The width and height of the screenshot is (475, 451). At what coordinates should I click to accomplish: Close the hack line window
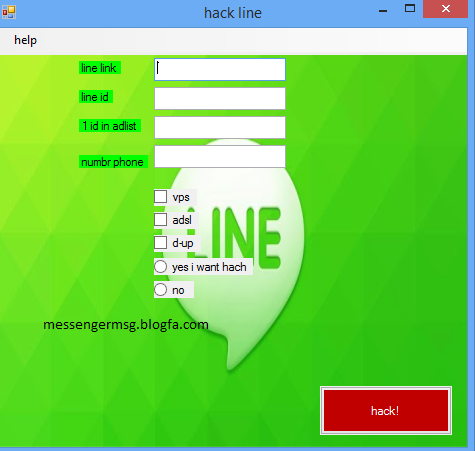coord(446,9)
